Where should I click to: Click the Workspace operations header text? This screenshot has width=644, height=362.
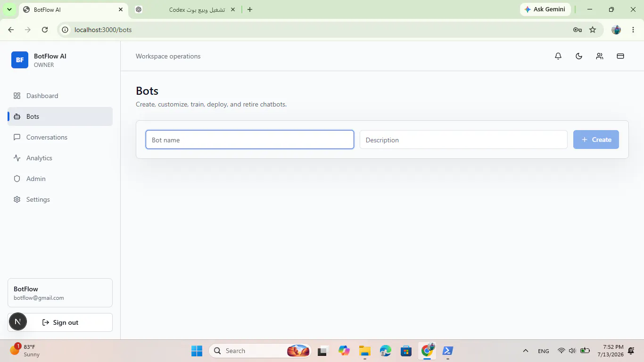click(168, 56)
